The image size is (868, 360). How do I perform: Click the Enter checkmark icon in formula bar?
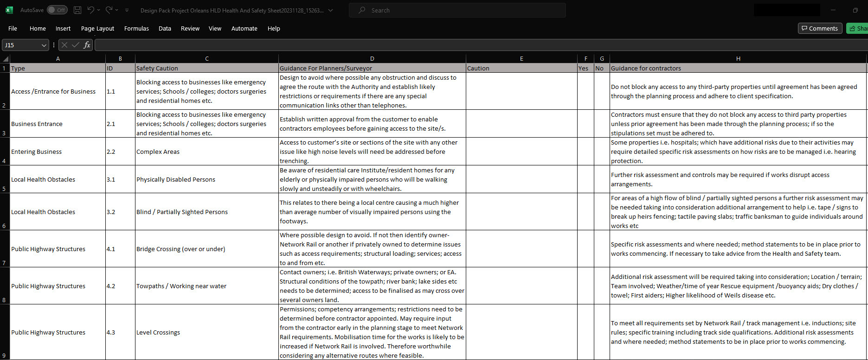coord(76,45)
